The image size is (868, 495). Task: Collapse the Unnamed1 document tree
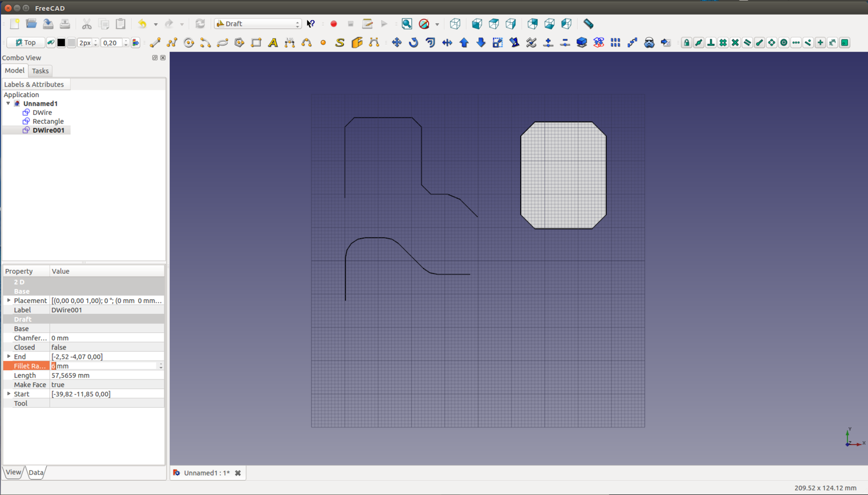[8, 104]
